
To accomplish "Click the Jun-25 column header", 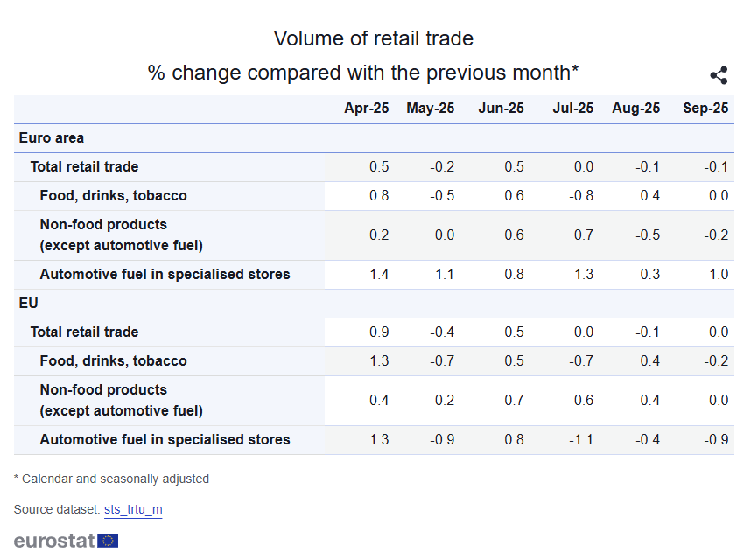I will (501, 108).
